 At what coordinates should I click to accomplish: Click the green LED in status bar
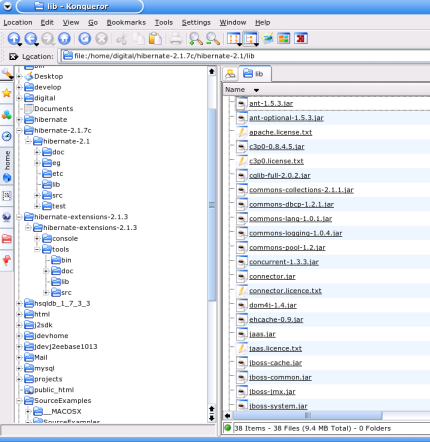click(x=228, y=428)
